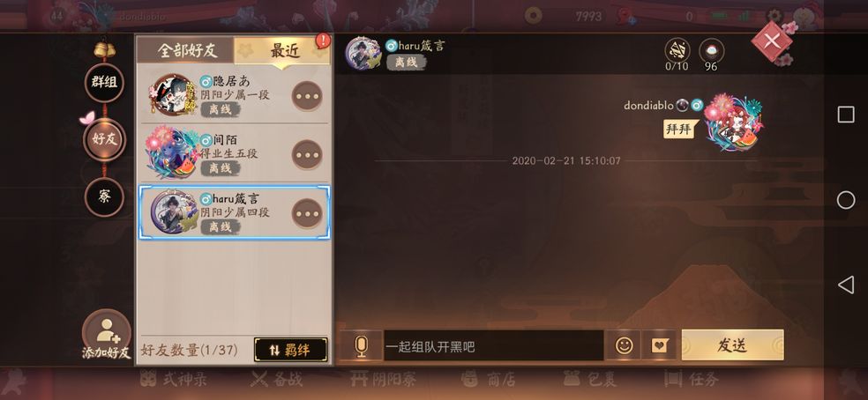Open options menu for 隐居あ
This screenshot has width=868, height=400.
307,96
